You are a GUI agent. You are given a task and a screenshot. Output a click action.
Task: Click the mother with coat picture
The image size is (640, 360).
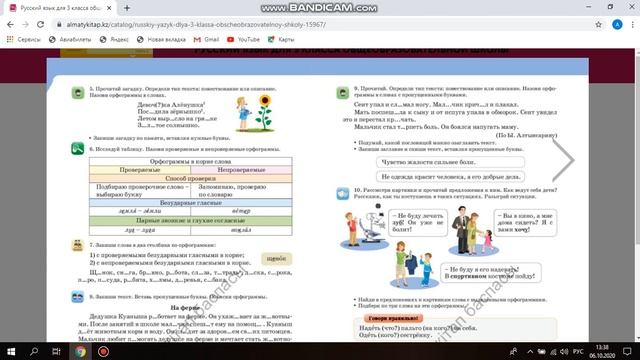coord(413,264)
